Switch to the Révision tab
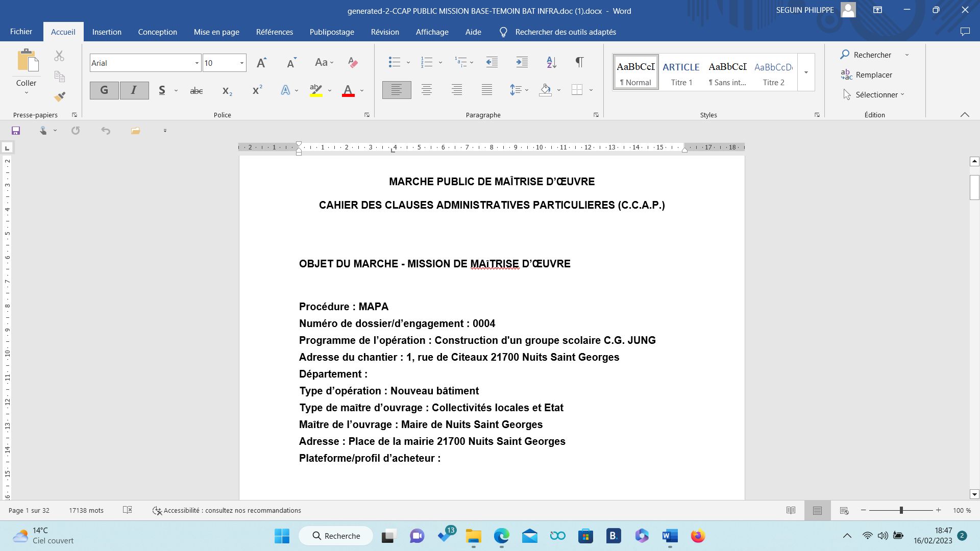 click(385, 32)
